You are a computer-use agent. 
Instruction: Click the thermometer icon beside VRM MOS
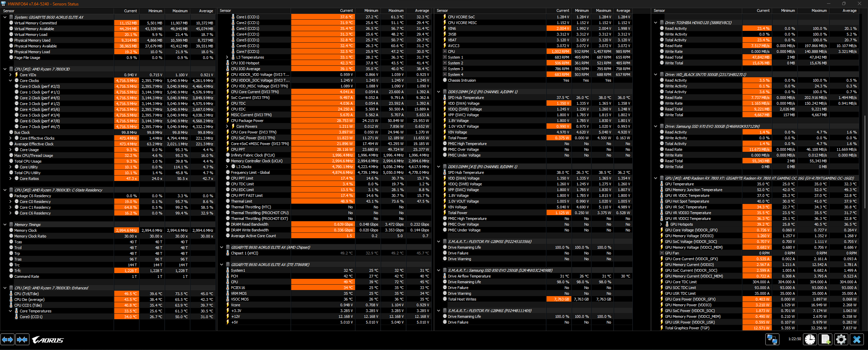point(228,293)
